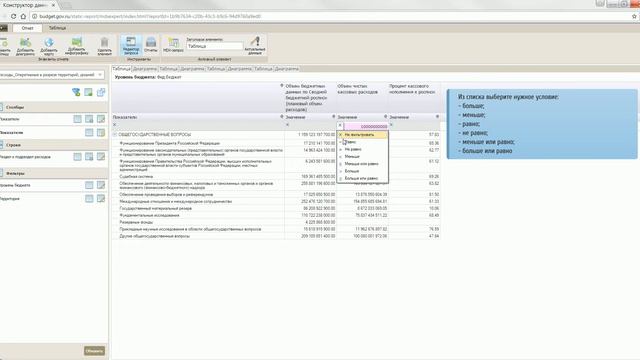This screenshot has width=640, height=360.
Task: Choose Больше или равно in the condition list
Action: click(362, 179)
